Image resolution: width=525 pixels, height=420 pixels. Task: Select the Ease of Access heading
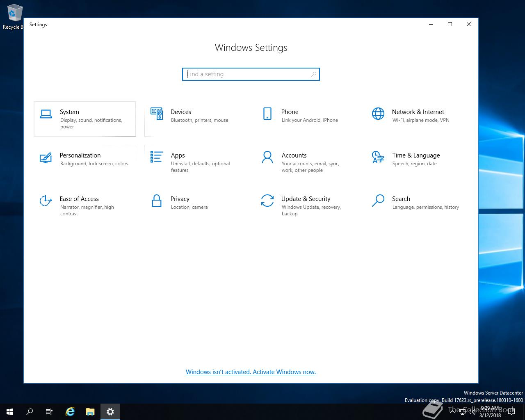[79, 199]
